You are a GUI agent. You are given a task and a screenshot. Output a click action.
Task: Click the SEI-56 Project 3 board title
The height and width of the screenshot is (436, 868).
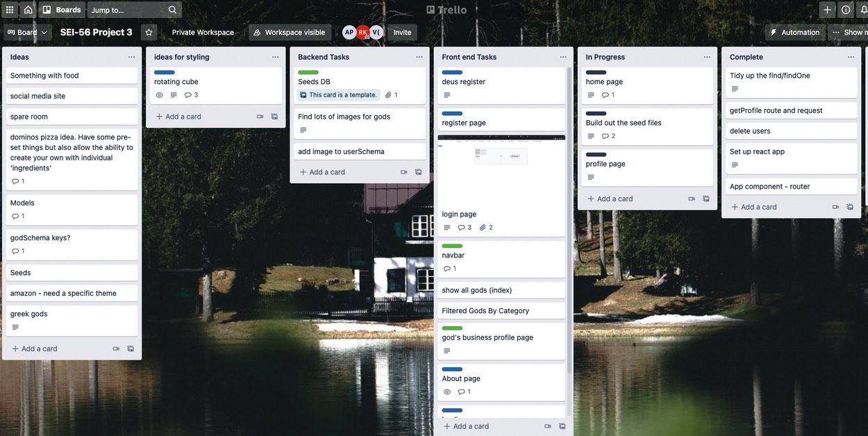click(96, 32)
